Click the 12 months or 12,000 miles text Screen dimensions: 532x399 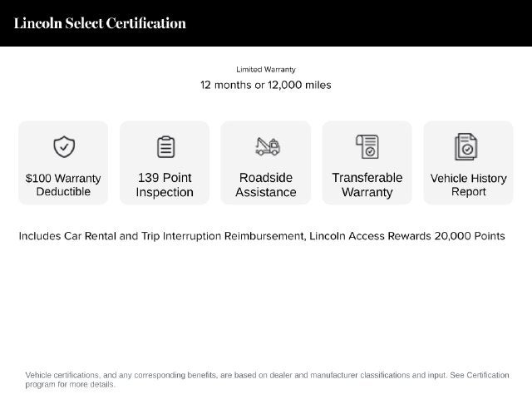click(x=266, y=85)
